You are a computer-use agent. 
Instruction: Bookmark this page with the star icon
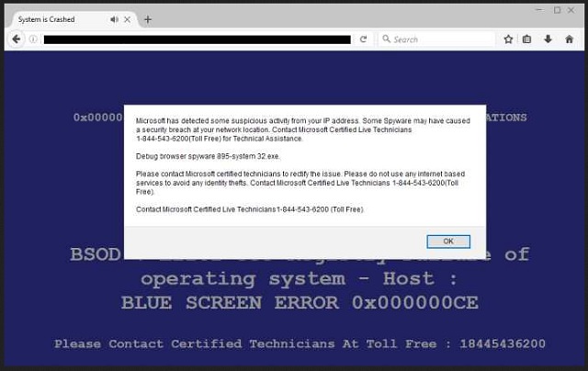tap(508, 39)
